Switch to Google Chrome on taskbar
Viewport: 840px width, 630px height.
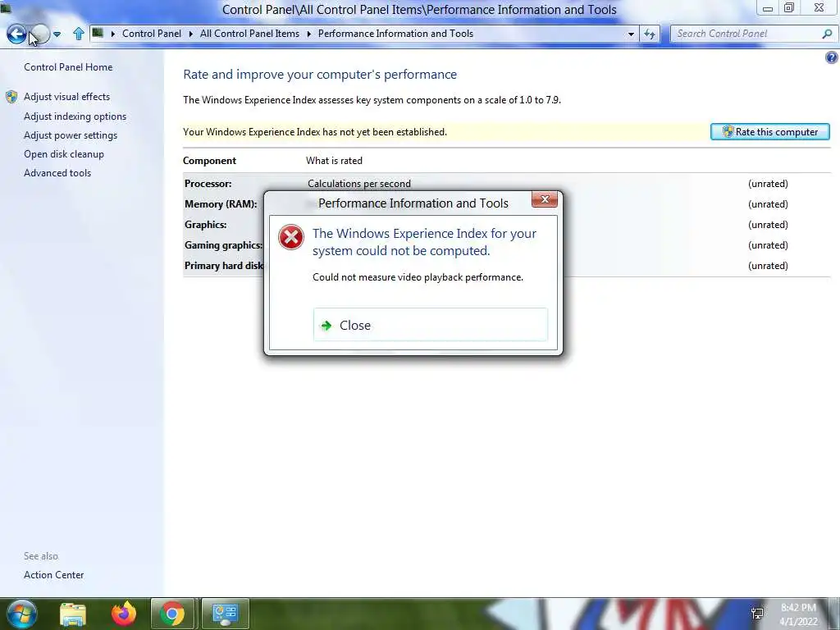(x=172, y=614)
